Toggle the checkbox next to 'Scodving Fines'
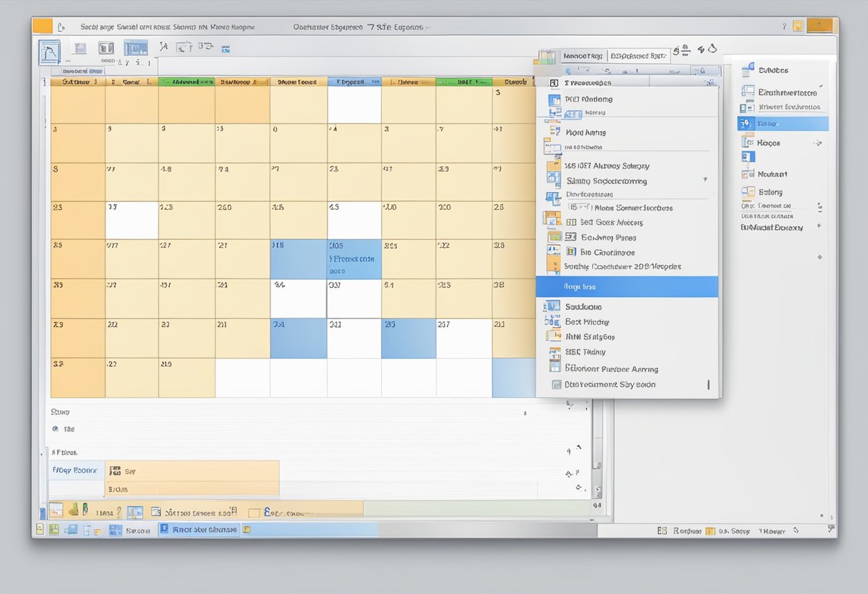 point(570,237)
